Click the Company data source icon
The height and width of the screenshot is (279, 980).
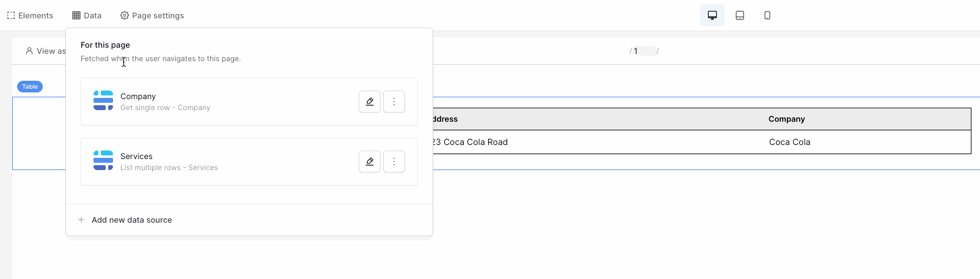(103, 100)
